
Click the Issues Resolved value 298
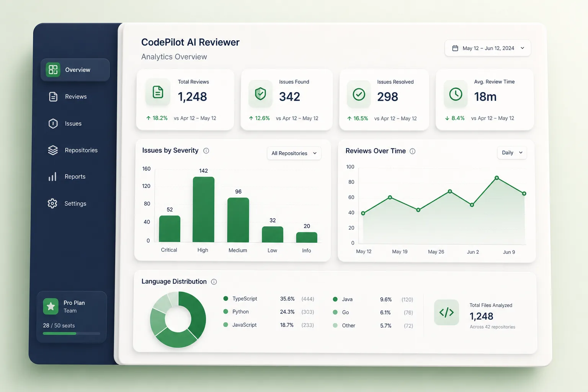(x=387, y=97)
